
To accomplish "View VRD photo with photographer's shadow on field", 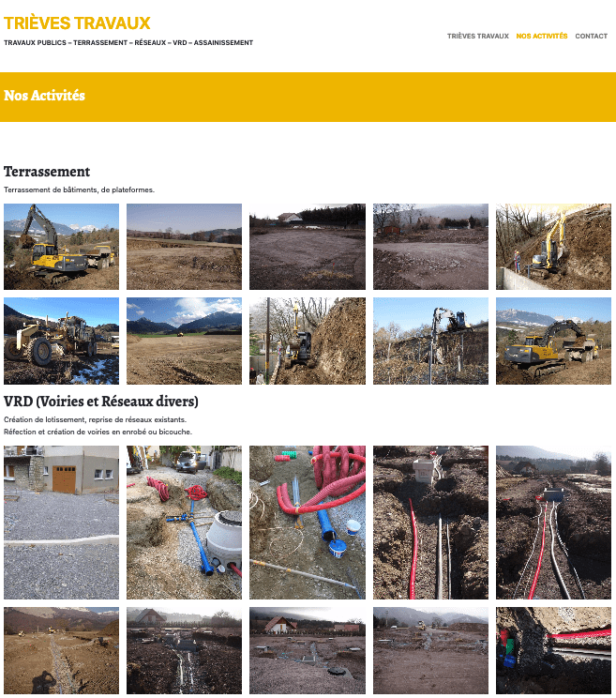I will [x=61, y=650].
